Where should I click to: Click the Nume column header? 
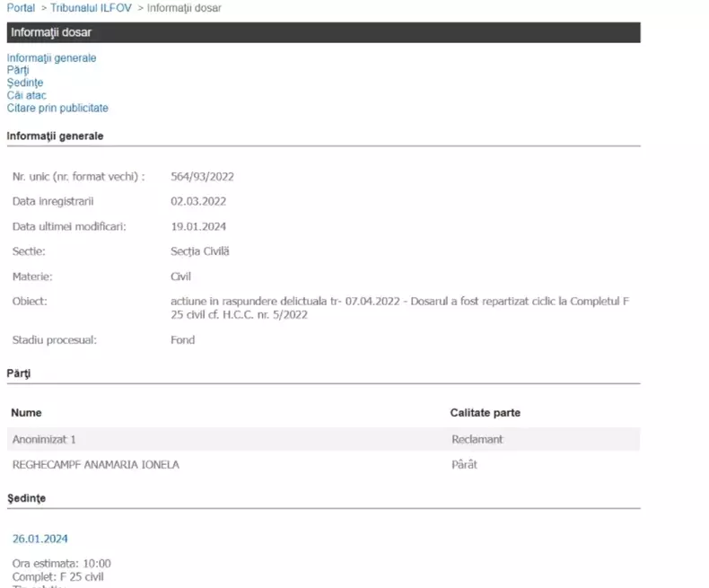coord(26,413)
